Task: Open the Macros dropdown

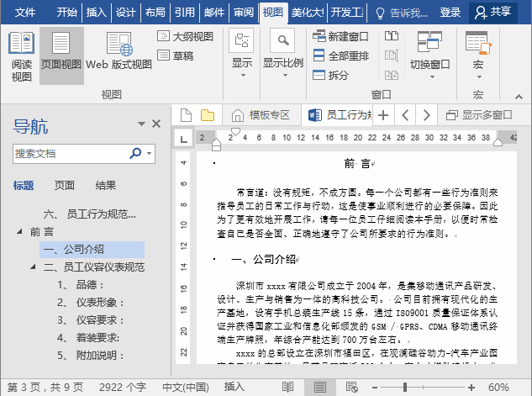Action: (x=478, y=55)
